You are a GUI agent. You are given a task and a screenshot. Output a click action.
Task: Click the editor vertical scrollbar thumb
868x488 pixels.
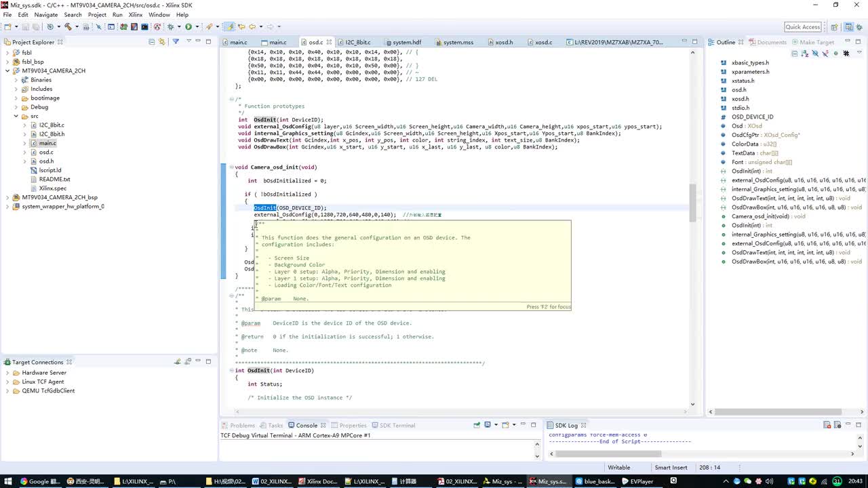692,202
